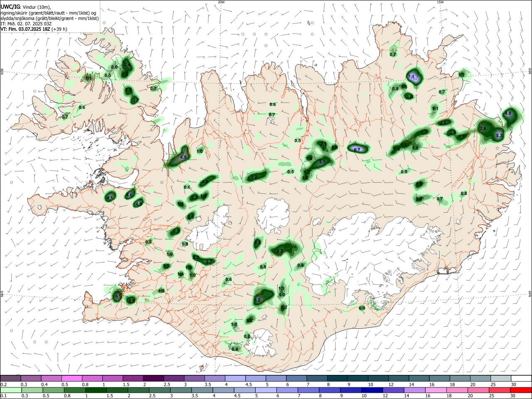Select the pale grey swatch between 25 and 30
Image resolution: width=532 pixels, height=399 pixels.
pyautogui.click(x=500, y=379)
